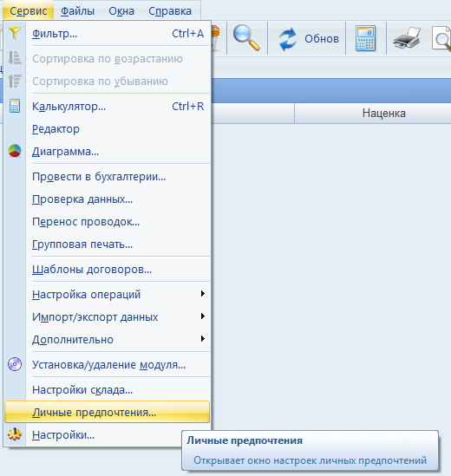Screen dimensions: 451x476
Task: Open the Окна menu
Action: (121, 11)
